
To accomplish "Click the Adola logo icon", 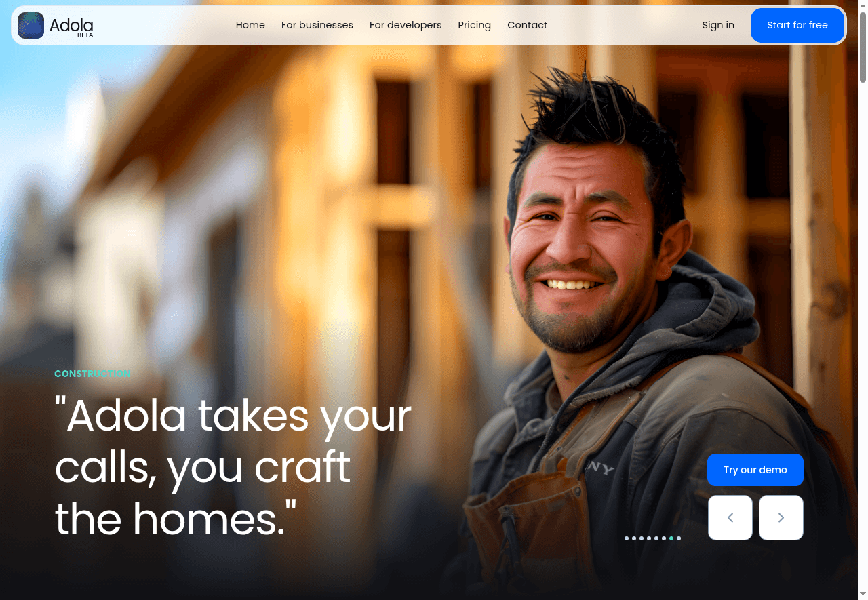I will click(31, 25).
